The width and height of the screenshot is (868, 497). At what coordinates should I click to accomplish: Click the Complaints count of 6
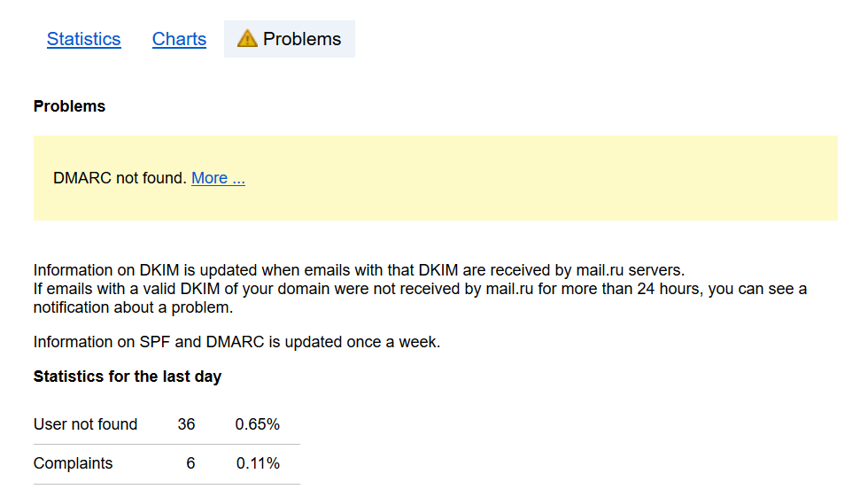[x=190, y=463]
